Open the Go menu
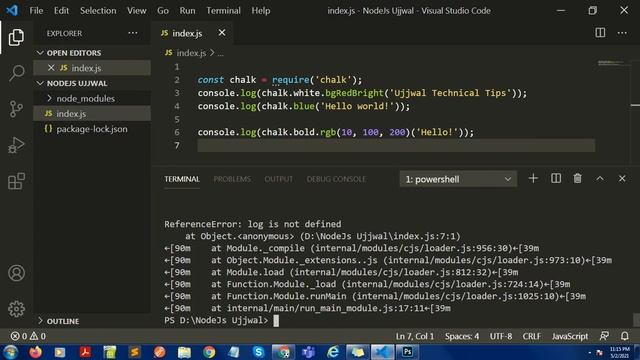 click(x=162, y=11)
